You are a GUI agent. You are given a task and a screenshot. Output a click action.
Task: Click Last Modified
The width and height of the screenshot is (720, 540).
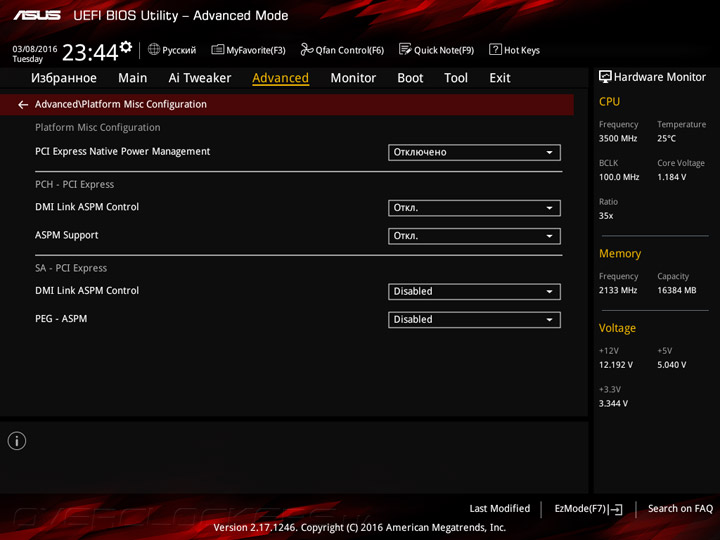(x=500, y=508)
